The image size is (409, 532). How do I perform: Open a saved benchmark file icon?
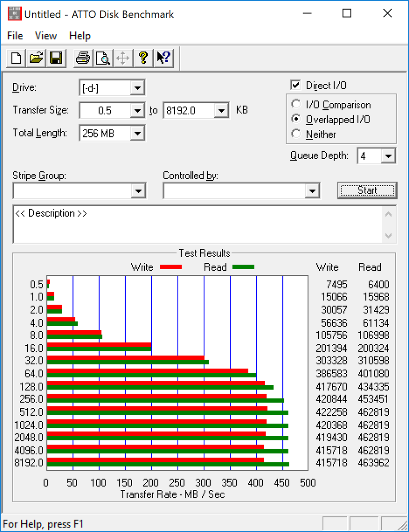[36, 58]
